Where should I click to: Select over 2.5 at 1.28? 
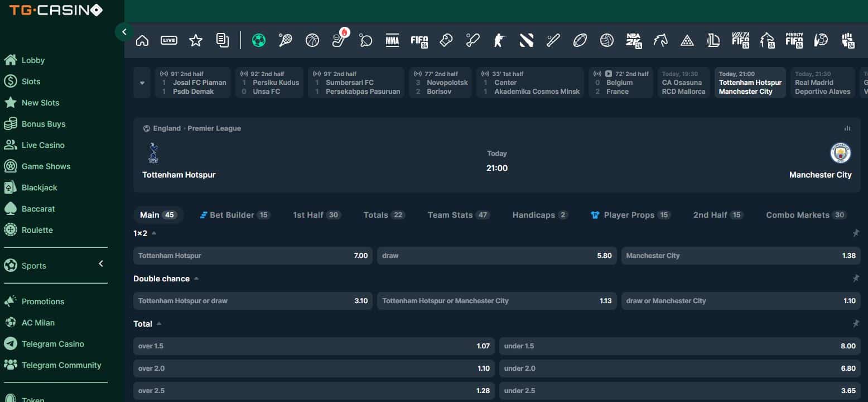click(x=314, y=391)
